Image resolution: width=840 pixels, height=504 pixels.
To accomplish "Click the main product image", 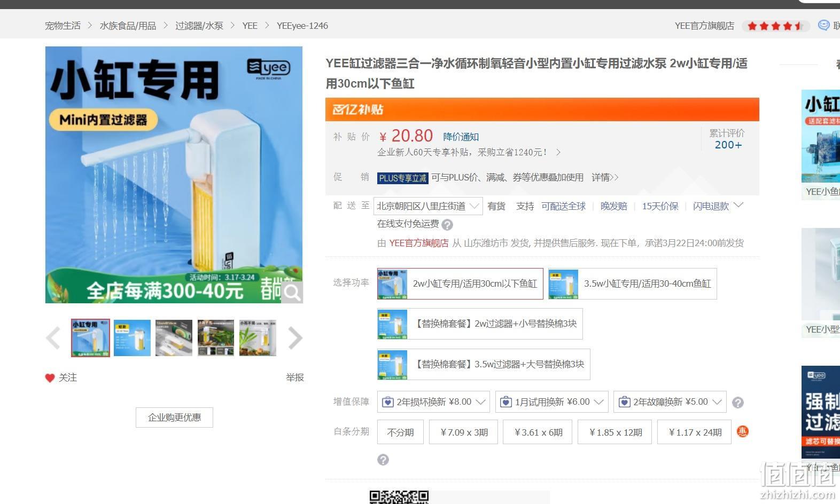I will [174, 175].
